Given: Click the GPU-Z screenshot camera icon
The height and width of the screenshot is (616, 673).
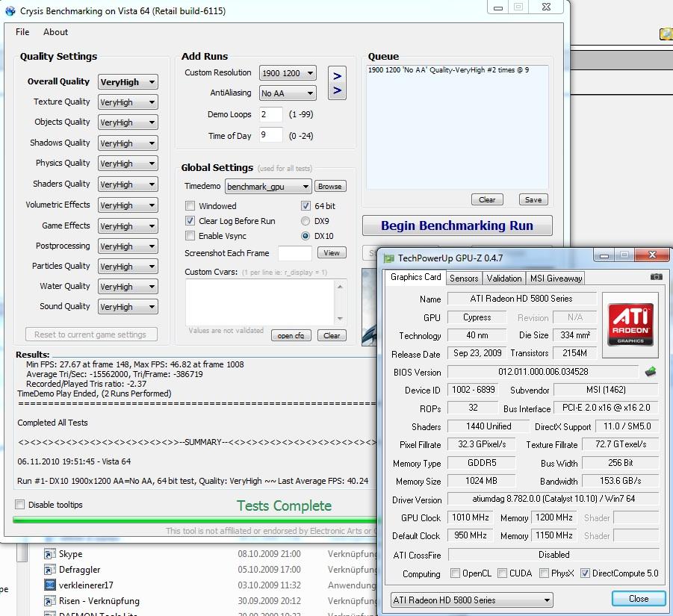Looking at the screenshot, I should point(656,277).
